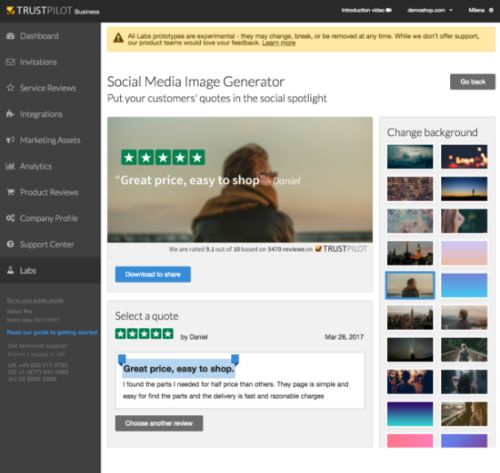
Task: Select the geometric triangle pattern background
Action: [x=410, y=221]
